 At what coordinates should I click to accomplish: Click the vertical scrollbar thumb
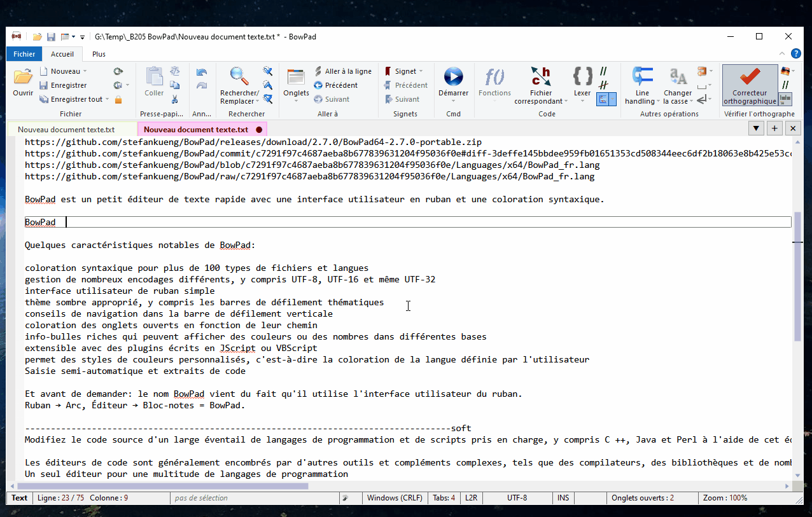(x=798, y=277)
